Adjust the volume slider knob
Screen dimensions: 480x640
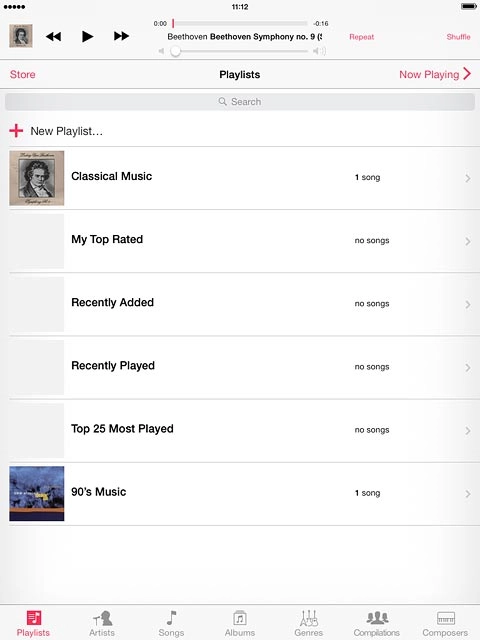point(176,51)
